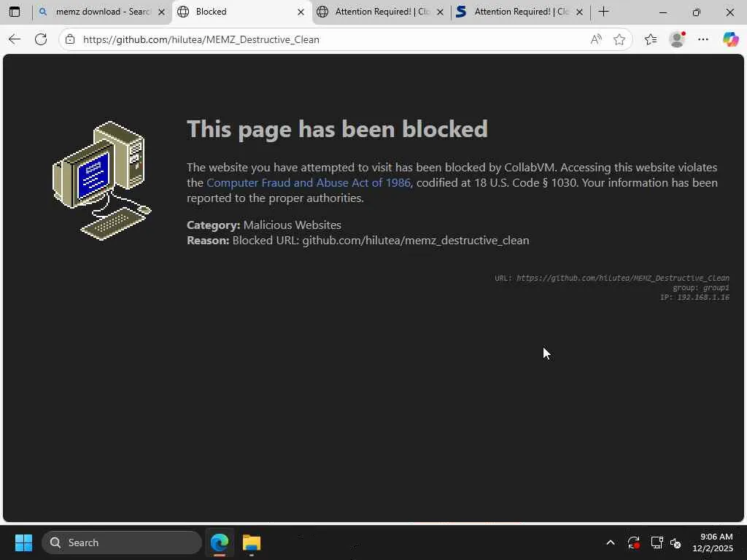This screenshot has height=560, width=747.
Task: Activate Read aloud icon in address bar
Action: pyautogui.click(x=595, y=39)
